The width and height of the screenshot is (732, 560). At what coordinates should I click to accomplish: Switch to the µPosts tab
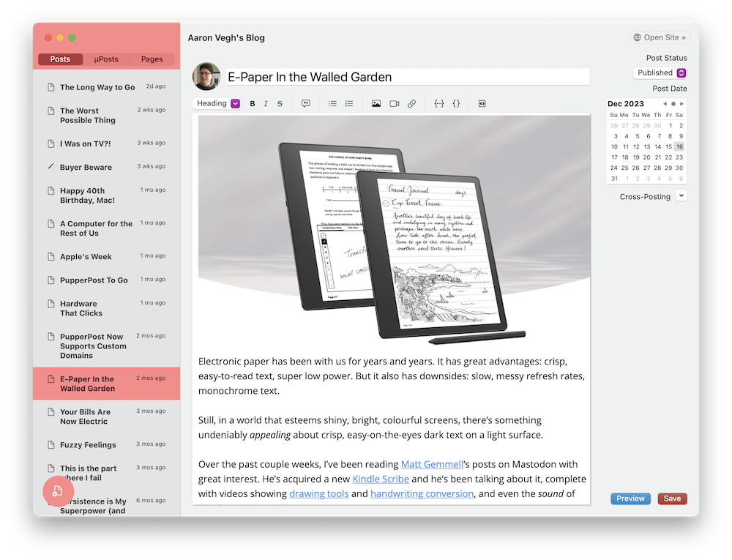[105, 59]
